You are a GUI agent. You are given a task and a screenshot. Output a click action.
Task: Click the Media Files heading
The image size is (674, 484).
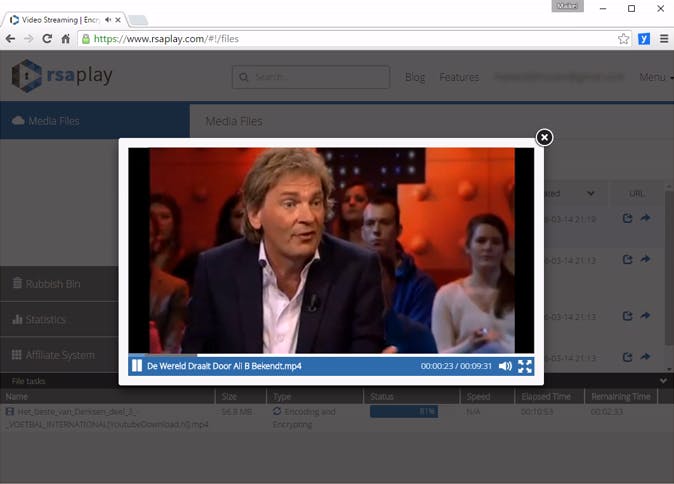tap(234, 121)
